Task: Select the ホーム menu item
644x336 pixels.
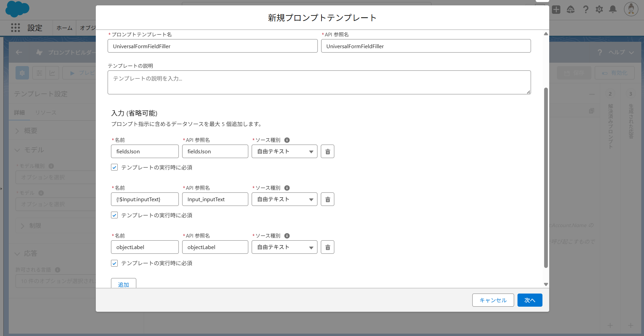Action: coord(64,28)
